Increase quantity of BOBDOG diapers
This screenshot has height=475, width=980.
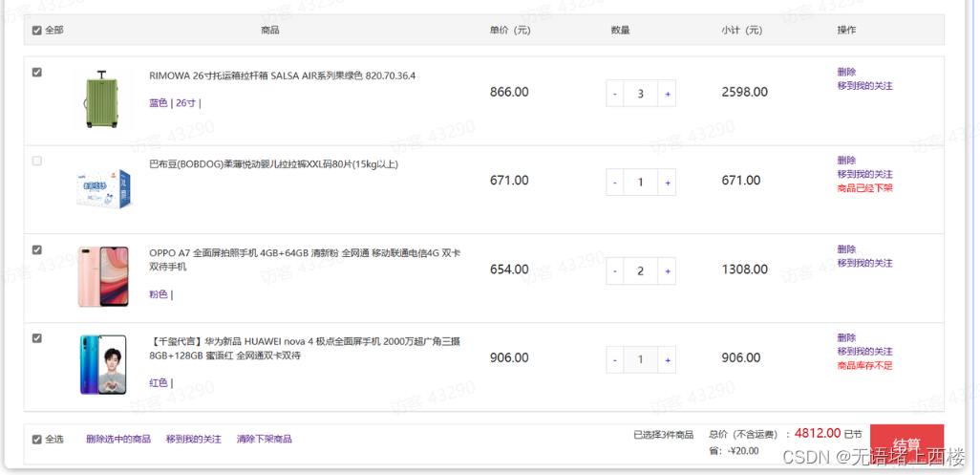[x=667, y=183]
